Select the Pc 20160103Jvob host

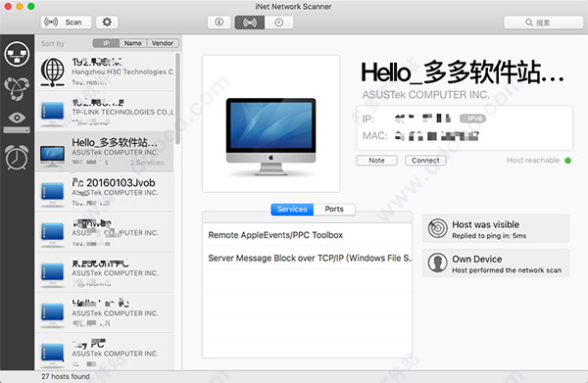[x=104, y=192]
